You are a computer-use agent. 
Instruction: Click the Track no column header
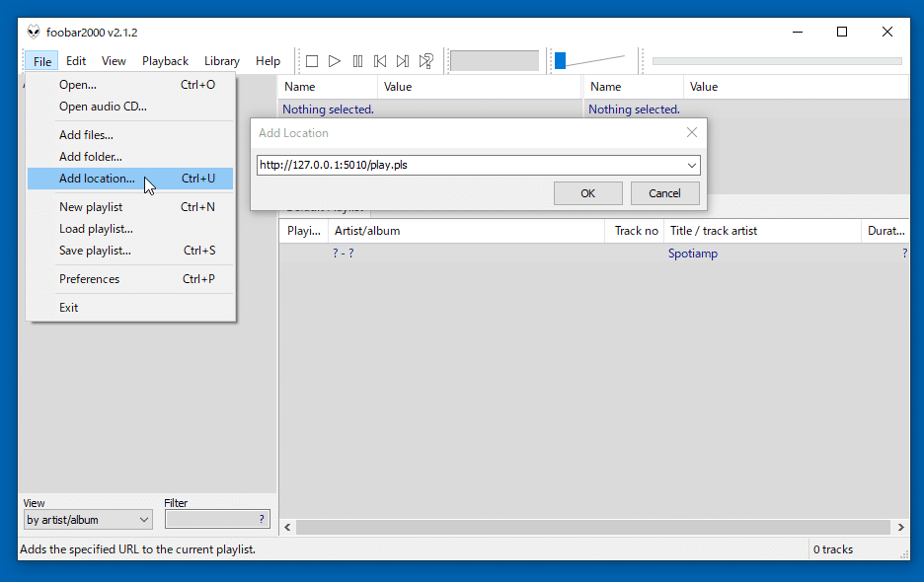635,231
